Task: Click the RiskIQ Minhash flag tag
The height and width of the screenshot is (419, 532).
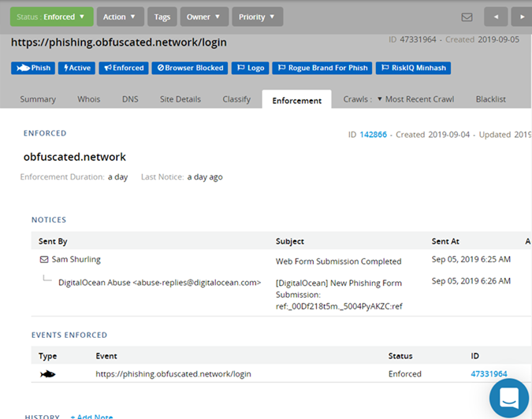Action: [x=413, y=68]
